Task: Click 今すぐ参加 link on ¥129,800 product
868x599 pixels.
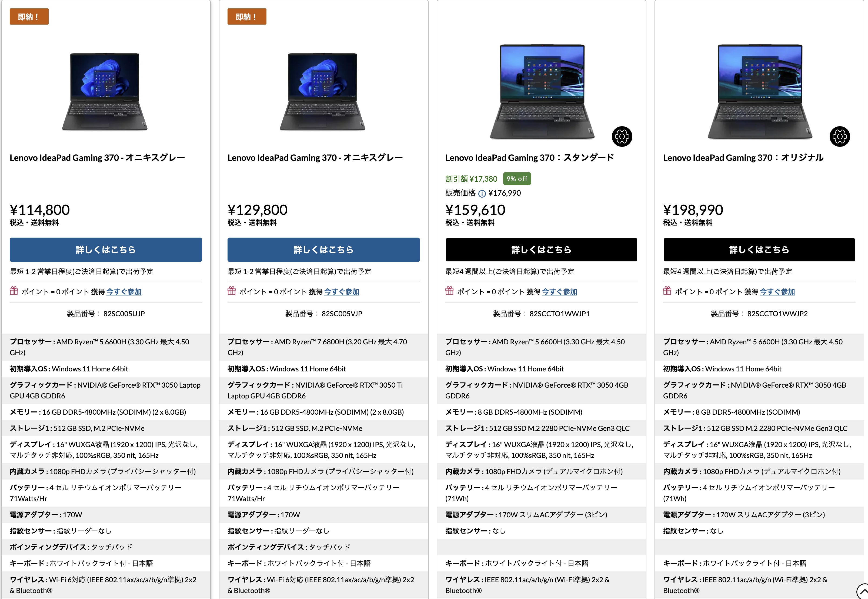Action: [342, 292]
